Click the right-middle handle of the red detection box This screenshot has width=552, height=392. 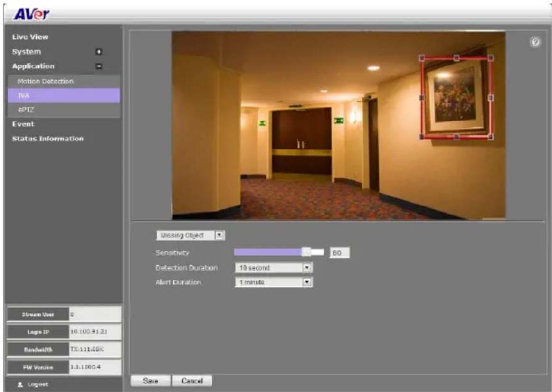point(491,97)
